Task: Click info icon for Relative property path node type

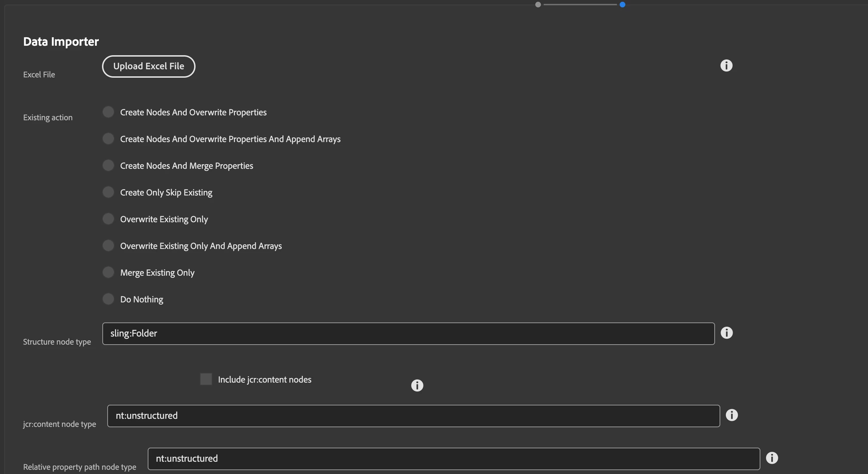Action: pos(772,458)
